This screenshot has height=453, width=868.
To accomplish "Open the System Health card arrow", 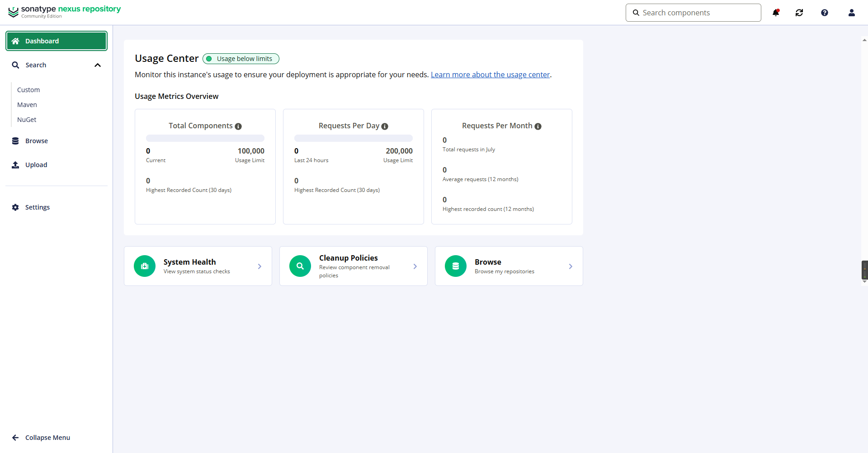I will click(x=259, y=266).
